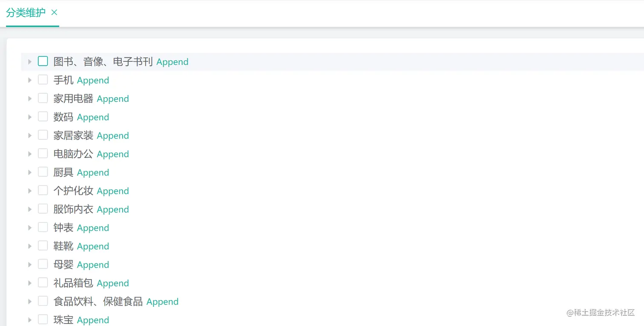Append a subcategory under 数码
The image size is (644, 326).
click(x=93, y=118)
